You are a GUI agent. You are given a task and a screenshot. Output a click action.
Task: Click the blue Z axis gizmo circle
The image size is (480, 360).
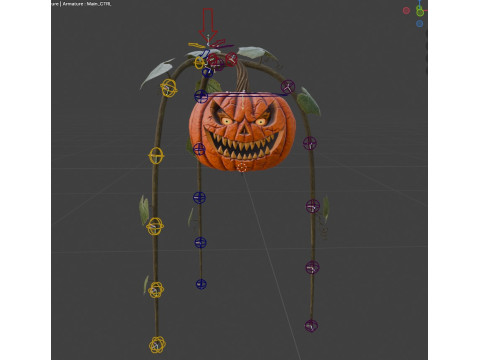pyautogui.click(x=420, y=24)
